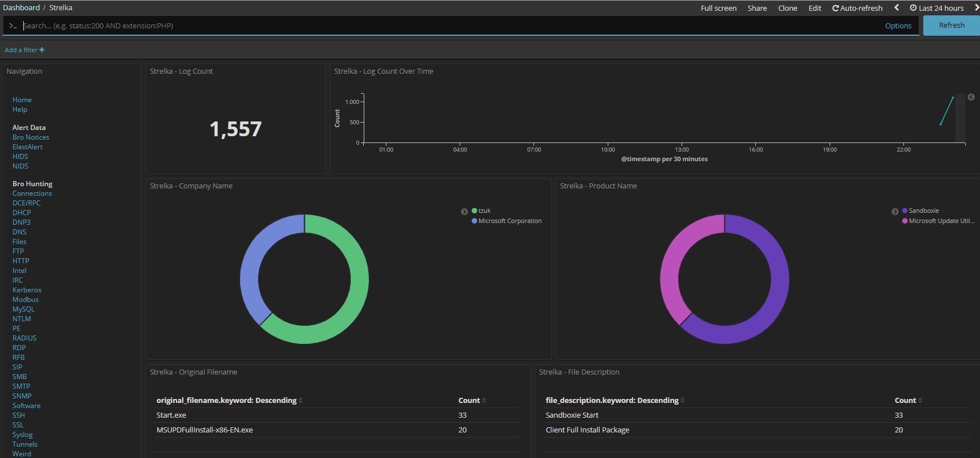
Task: Open the Auto-refresh menu
Action: pyautogui.click(x=857, y=8)
